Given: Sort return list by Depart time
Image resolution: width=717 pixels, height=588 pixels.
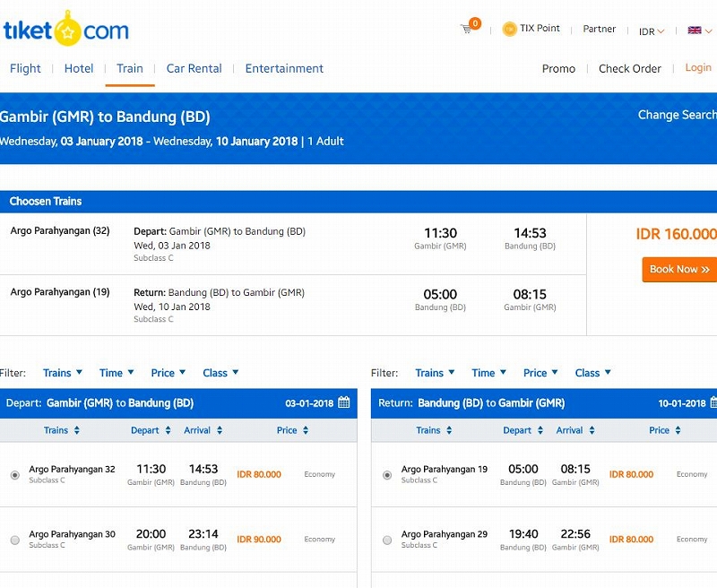Looking at the screenshot, I should pyautogui.click(x=523, y=430).
